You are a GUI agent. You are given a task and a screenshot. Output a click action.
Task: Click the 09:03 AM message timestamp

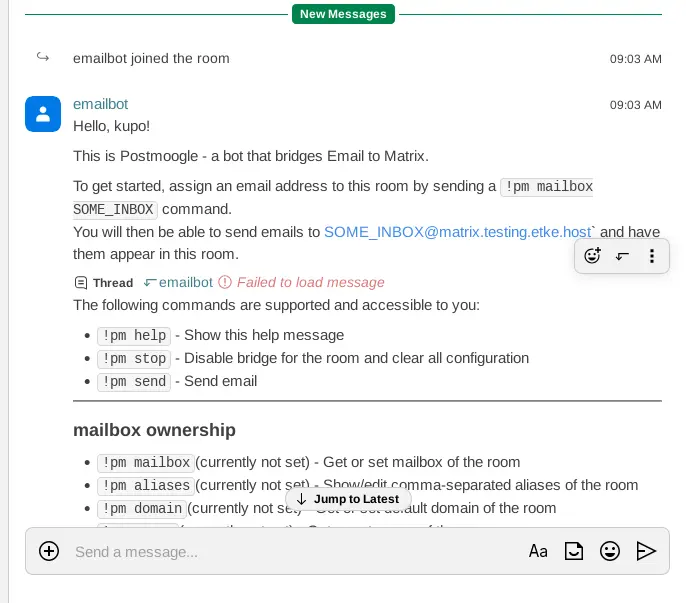click(x=636, y=105)
